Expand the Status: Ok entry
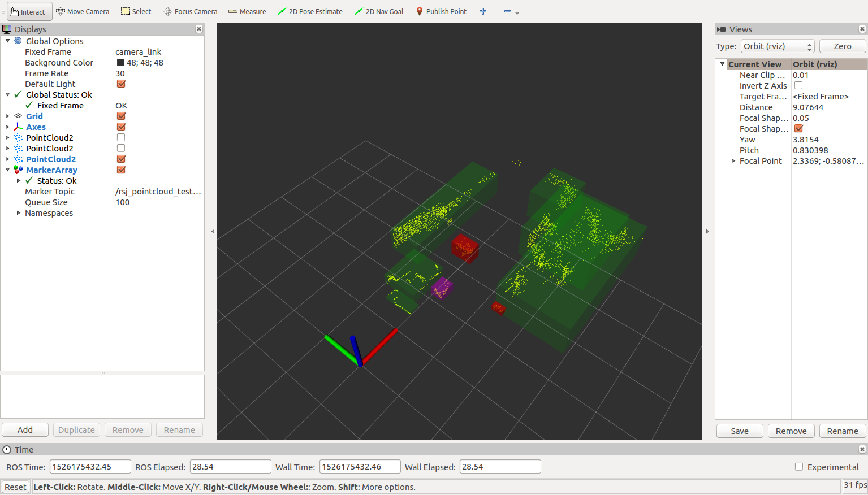The width and height of the screenshot is (868, 495). click(x=19, y=180)
